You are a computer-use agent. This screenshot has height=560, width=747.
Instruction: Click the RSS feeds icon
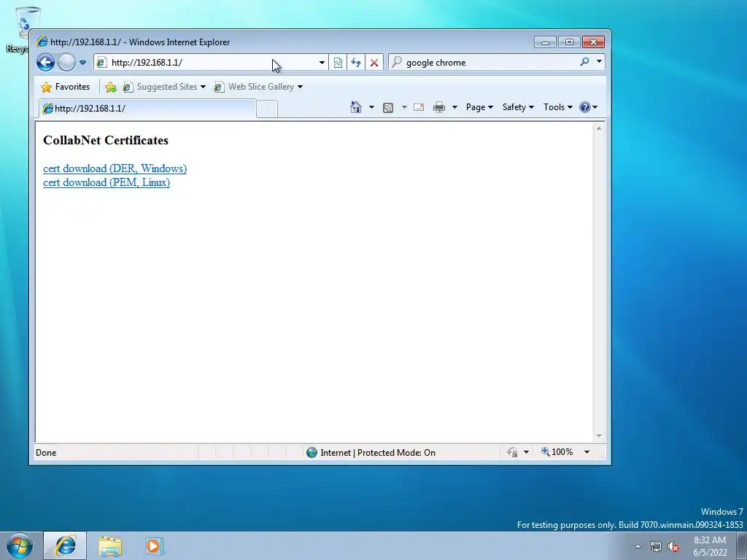[388, 108]
